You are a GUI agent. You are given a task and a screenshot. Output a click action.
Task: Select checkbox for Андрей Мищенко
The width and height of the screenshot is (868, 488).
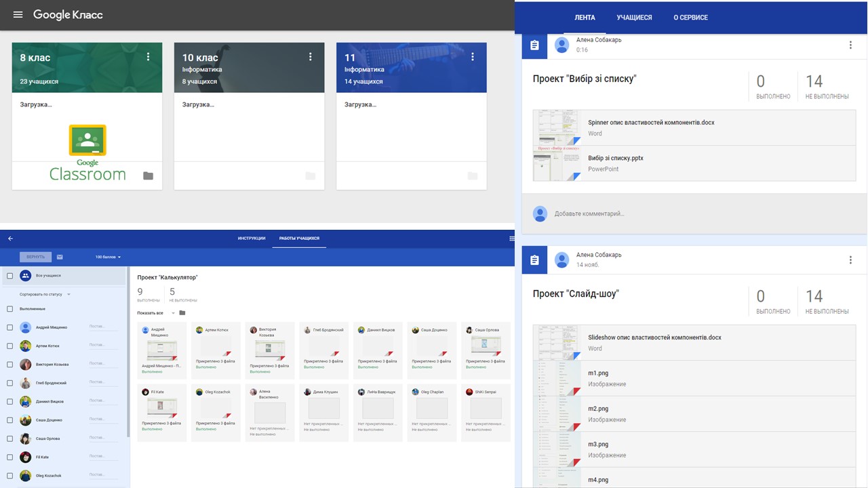pos(10,327)
